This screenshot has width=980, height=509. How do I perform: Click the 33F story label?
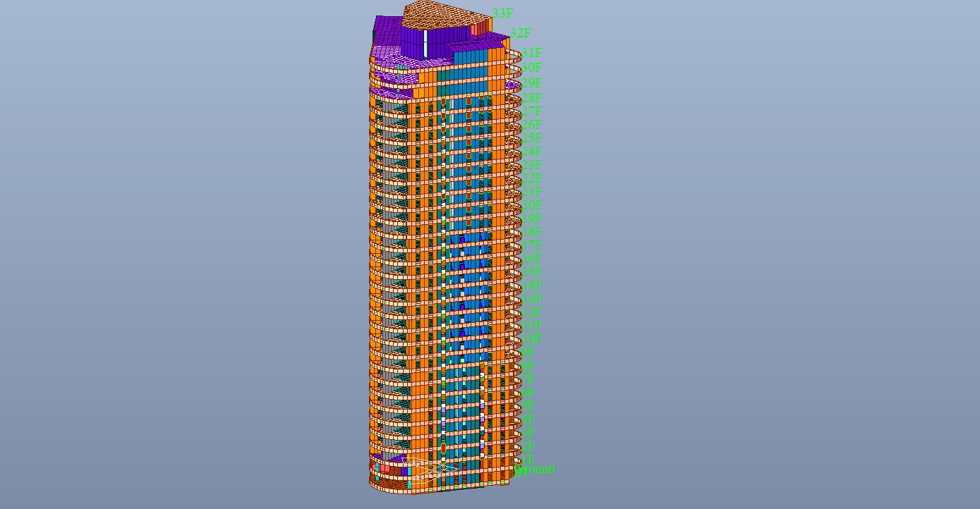tap(502, 13)
